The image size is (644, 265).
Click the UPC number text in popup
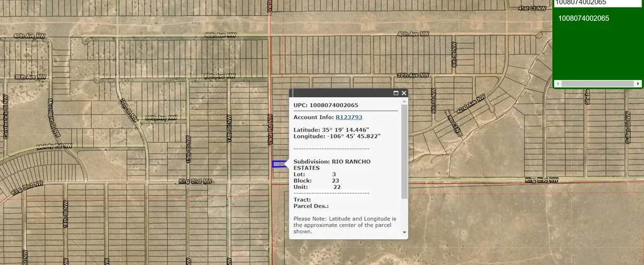coord(334,104)
